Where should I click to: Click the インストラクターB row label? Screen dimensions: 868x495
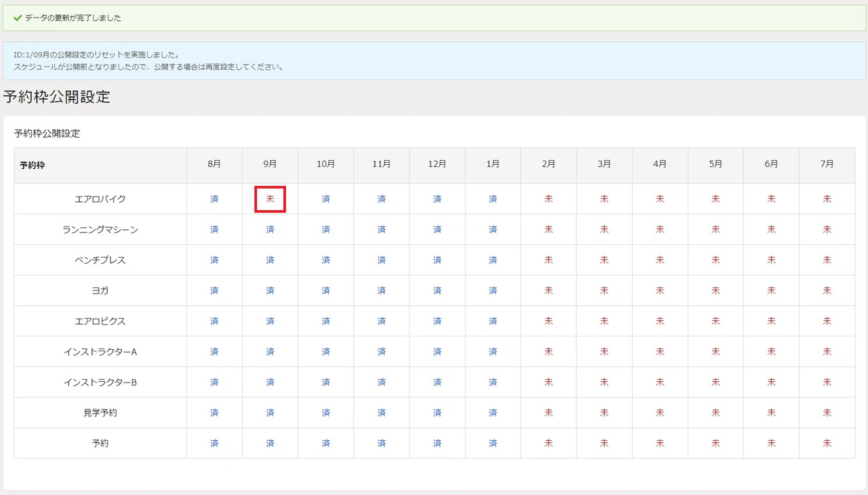tap(100, 382)
